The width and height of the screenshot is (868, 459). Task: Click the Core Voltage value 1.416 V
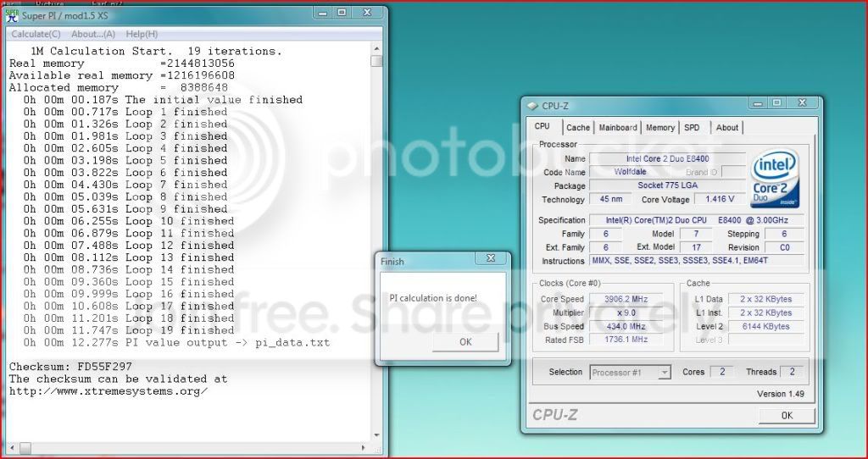click(720, 199)
